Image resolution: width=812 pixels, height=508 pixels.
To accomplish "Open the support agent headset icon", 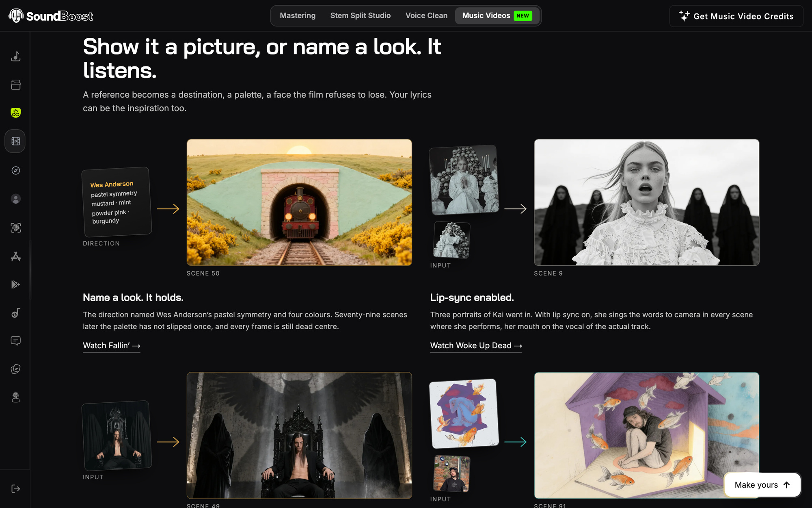I will pyautogui.click(x=15, y=397).
